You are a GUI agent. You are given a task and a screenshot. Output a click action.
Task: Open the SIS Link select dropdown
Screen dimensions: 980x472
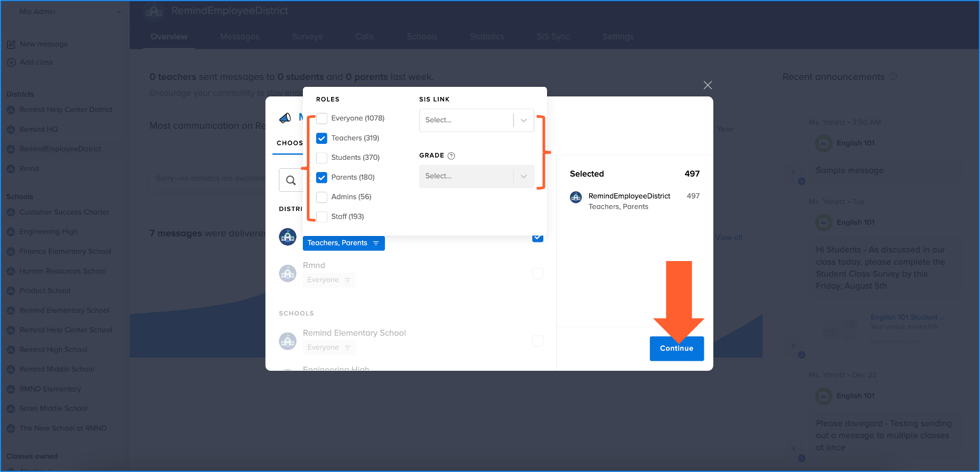point(476,120)
